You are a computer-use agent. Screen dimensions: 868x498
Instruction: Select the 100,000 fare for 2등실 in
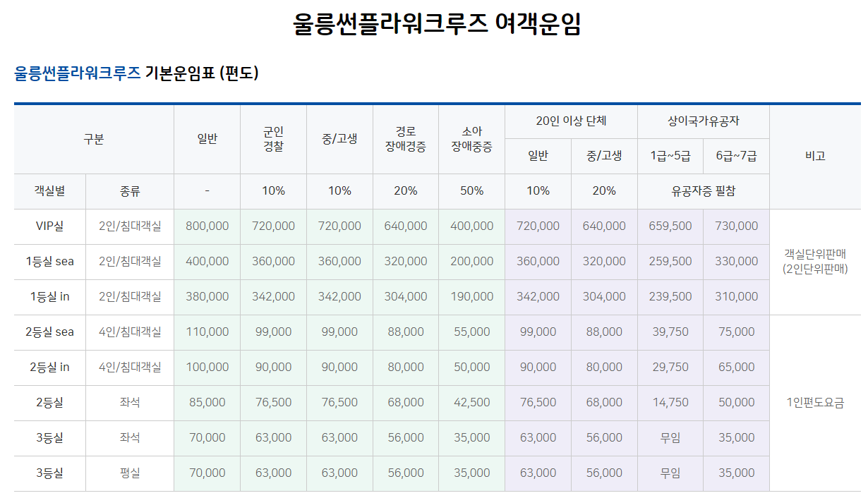point(207,368)
